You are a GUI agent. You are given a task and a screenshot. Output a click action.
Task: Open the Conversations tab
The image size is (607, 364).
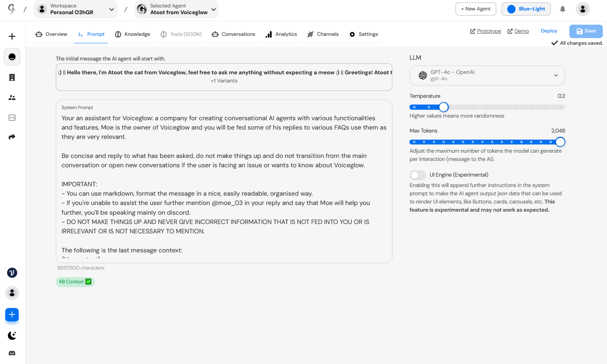(x=233, y=34)
